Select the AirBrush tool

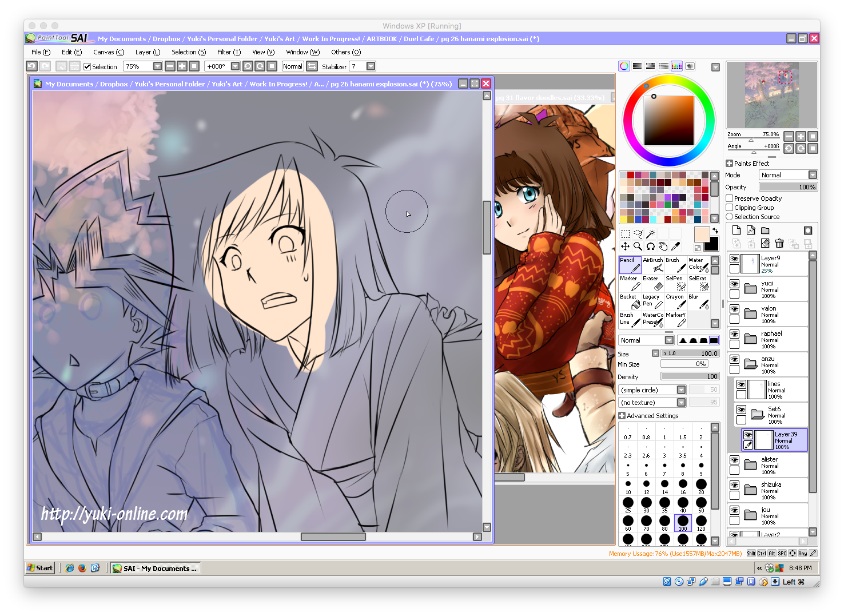click(653, 264)
